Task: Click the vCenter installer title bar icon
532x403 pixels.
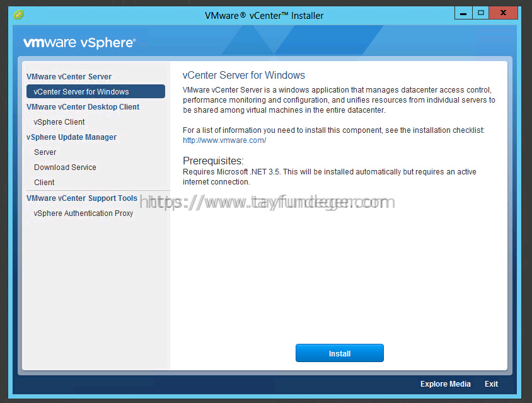Action: (19, 15)
